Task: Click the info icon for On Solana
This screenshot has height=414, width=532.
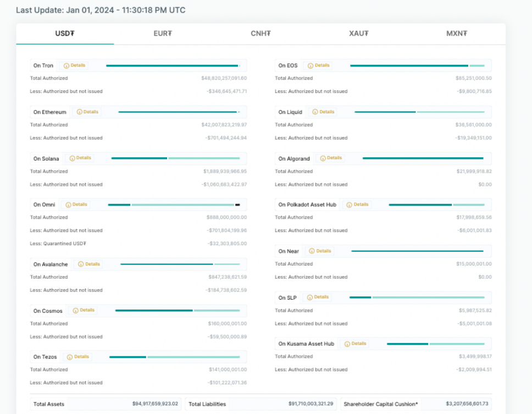Action: (72, 158)
